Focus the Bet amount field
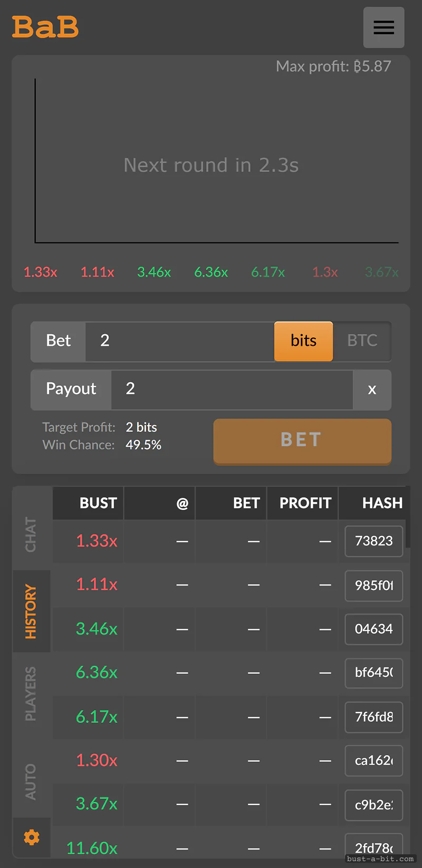 point(179,341)
